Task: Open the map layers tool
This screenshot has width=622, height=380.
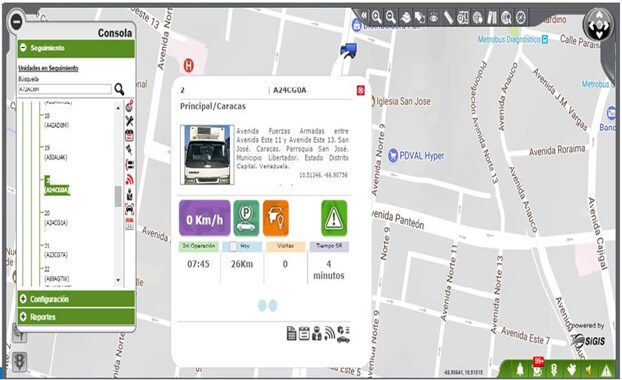Action: (x=405, y=17)
